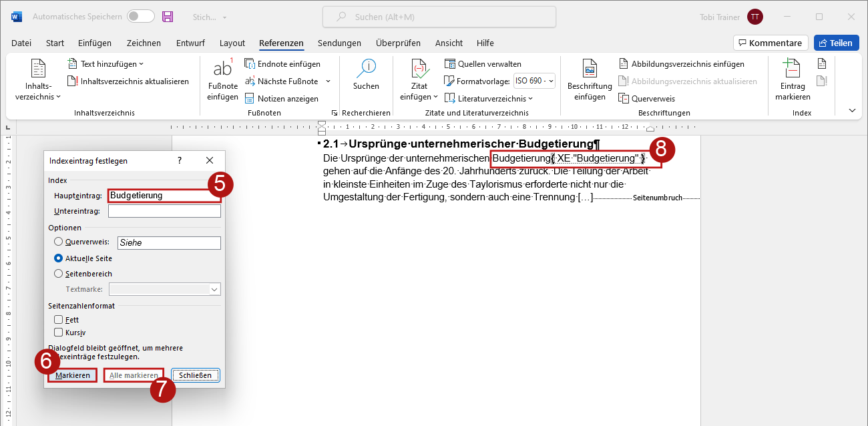Click the save disk icon in title bar
This screenshot has width=868, height=426.
[x=168, y=17]
